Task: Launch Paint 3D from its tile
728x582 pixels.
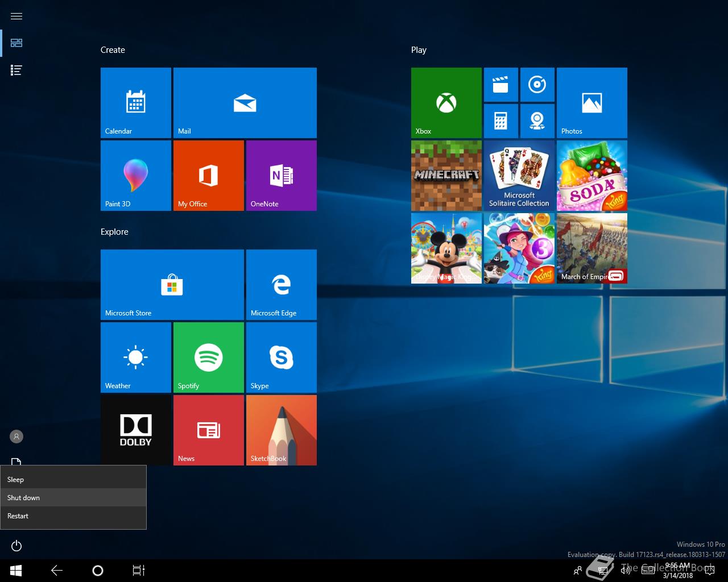Action: [x=136, y=176]
